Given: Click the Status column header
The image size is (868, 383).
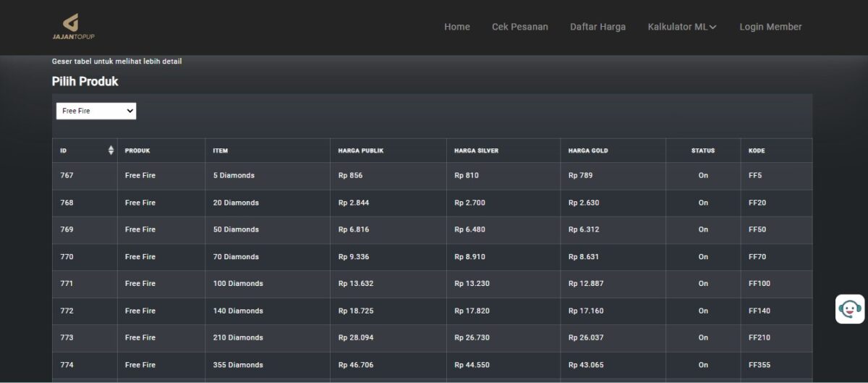Looking at the screenshot, I should (x=702, y=151).
